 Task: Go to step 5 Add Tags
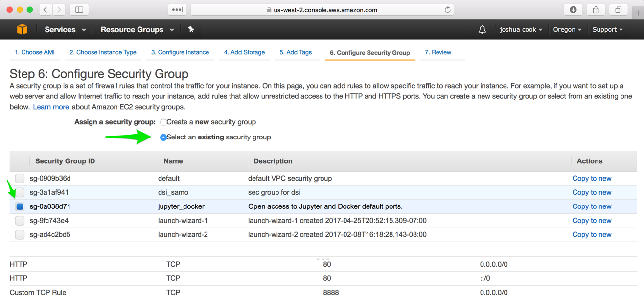296,52
